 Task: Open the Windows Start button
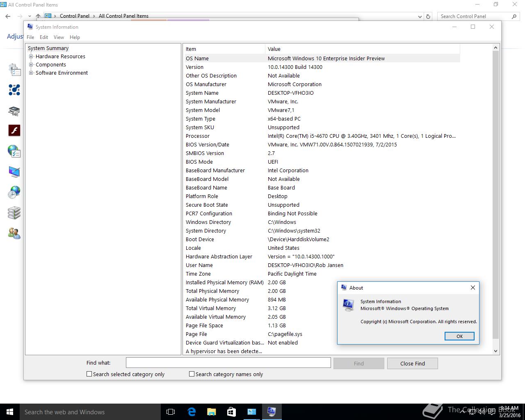click(10, 412)
